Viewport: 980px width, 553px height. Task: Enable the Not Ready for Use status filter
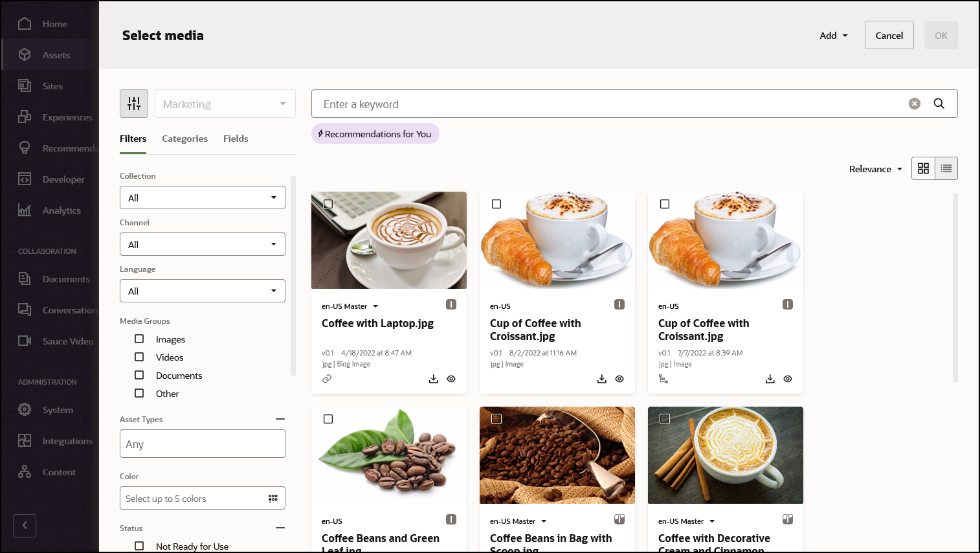(139, 546)
